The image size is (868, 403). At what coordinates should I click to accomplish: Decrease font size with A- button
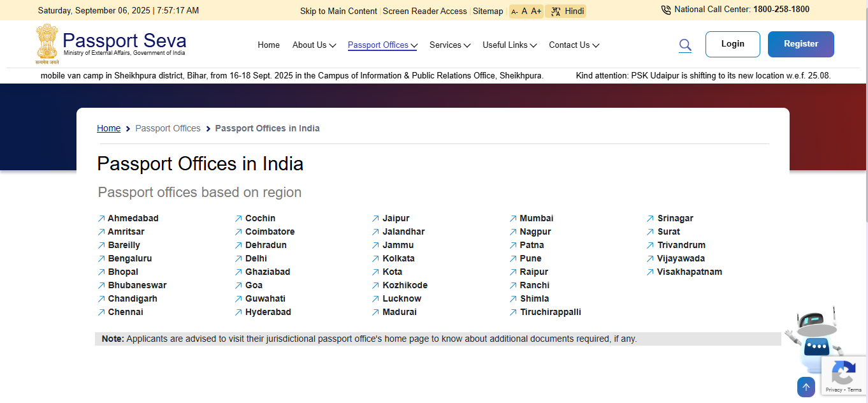514,11
